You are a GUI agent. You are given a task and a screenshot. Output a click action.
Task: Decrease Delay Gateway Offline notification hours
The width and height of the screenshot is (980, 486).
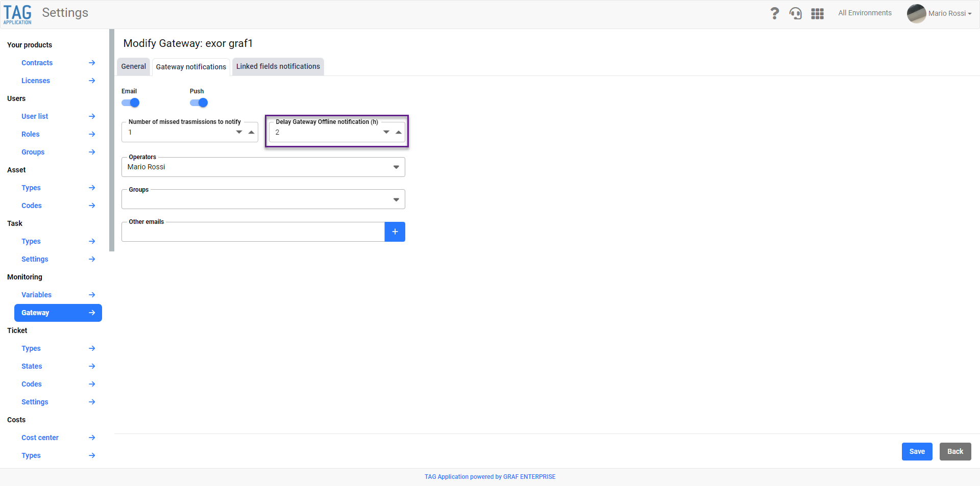tap(386, 132)
